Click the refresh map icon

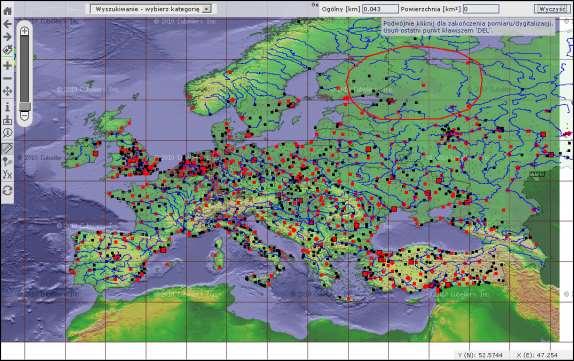tap(7, 190)
